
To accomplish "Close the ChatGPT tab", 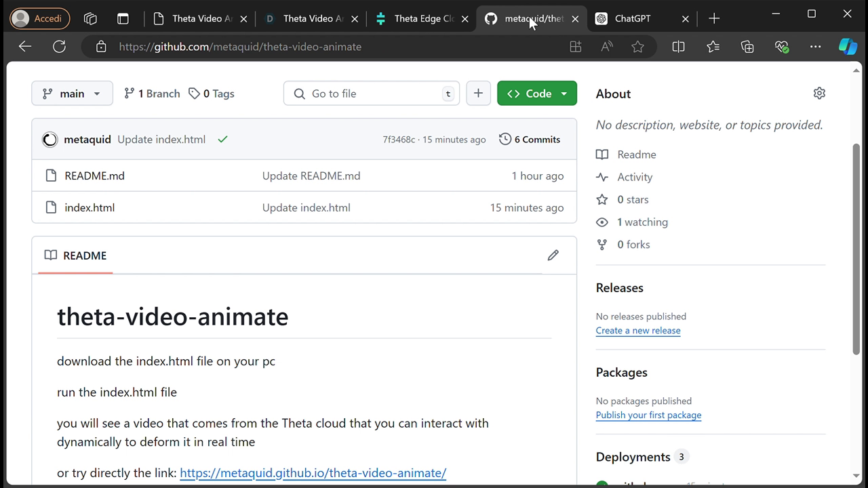I will coord(685,18).
